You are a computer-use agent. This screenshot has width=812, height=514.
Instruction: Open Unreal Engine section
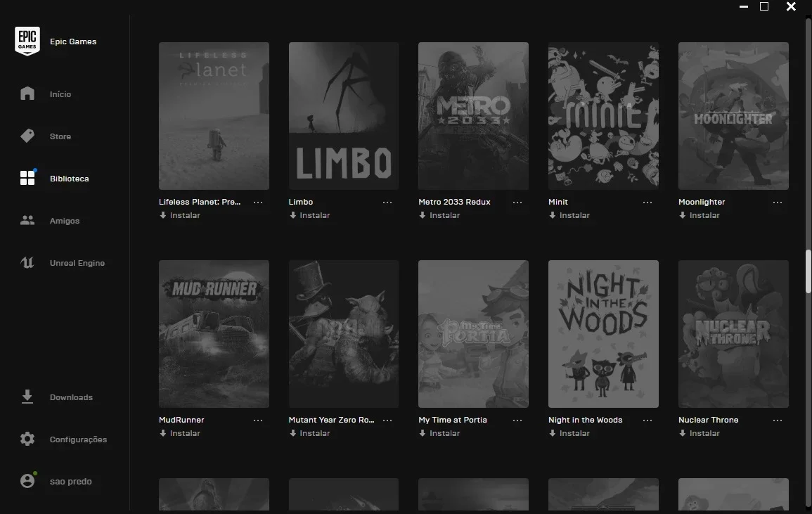pos(77,263)
